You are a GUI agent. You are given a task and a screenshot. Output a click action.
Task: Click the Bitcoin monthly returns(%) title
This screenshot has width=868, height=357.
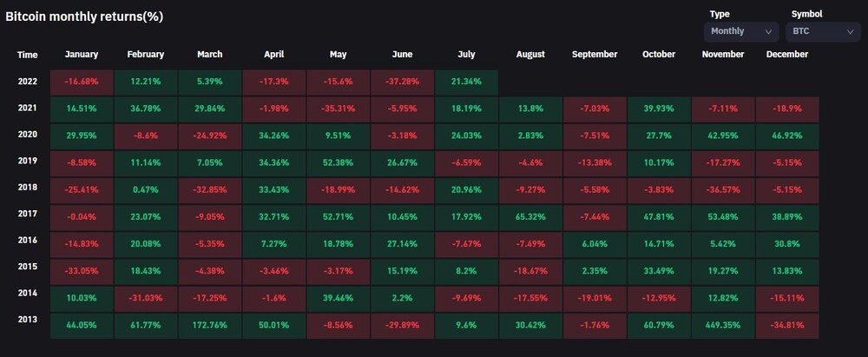click(84, 17)
